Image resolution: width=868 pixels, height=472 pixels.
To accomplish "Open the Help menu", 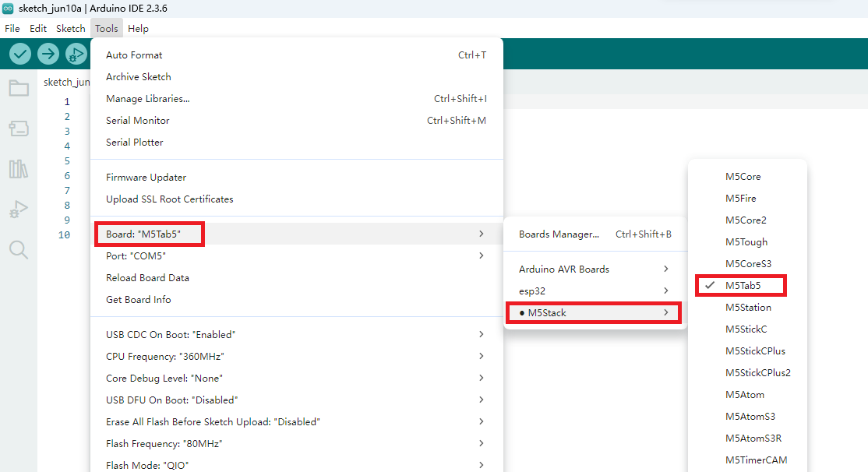I will (x=138, y=28).
